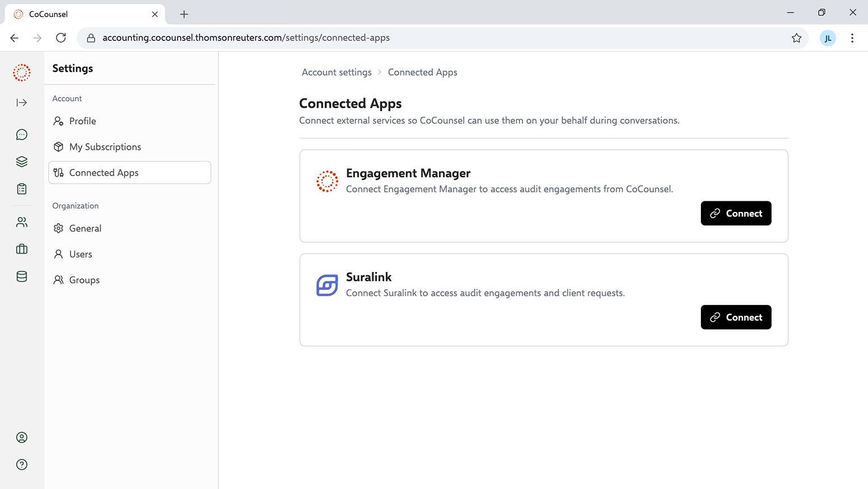
Task: Click the CoCounsel logo in the sidebar
Action: click(x=22, y=72)
